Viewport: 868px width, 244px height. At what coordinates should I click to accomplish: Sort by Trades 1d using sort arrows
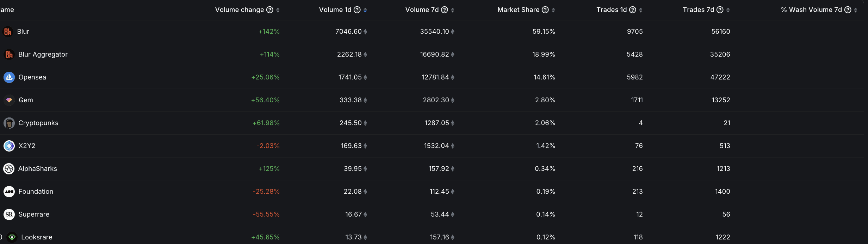(x=641, y=10)
